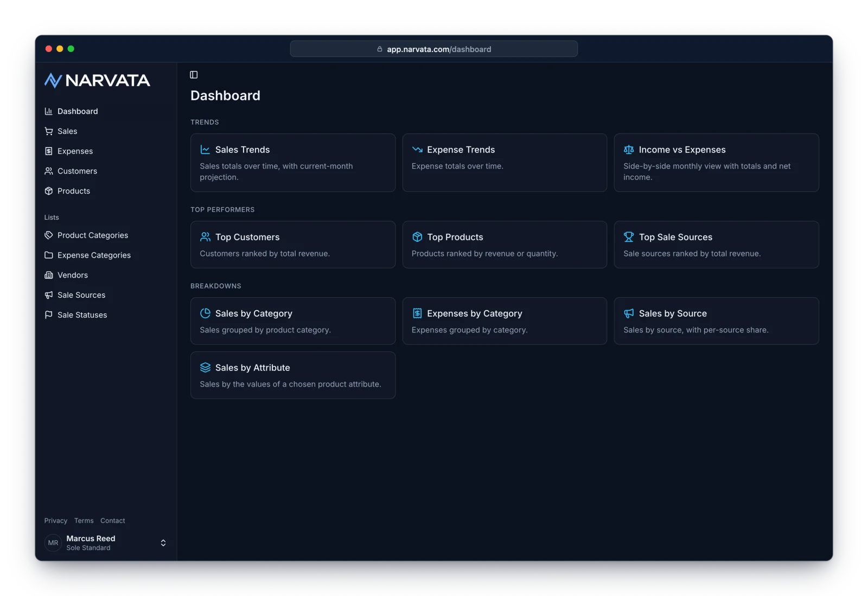The height and width of the screenshot is (596, 868).
Task: Click the 'Sole Standard' plan text
Action: 88,548
